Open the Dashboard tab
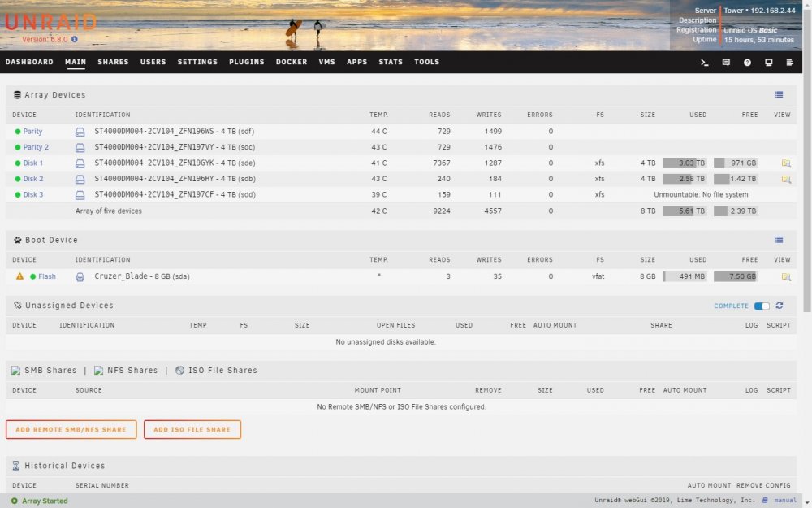The image size is (812, 508). [29, 62]
